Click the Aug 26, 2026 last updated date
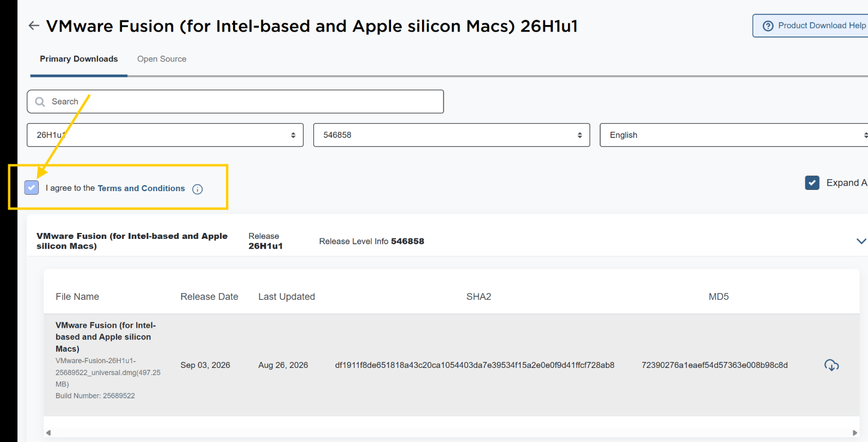868x442 pixels. 283,365
